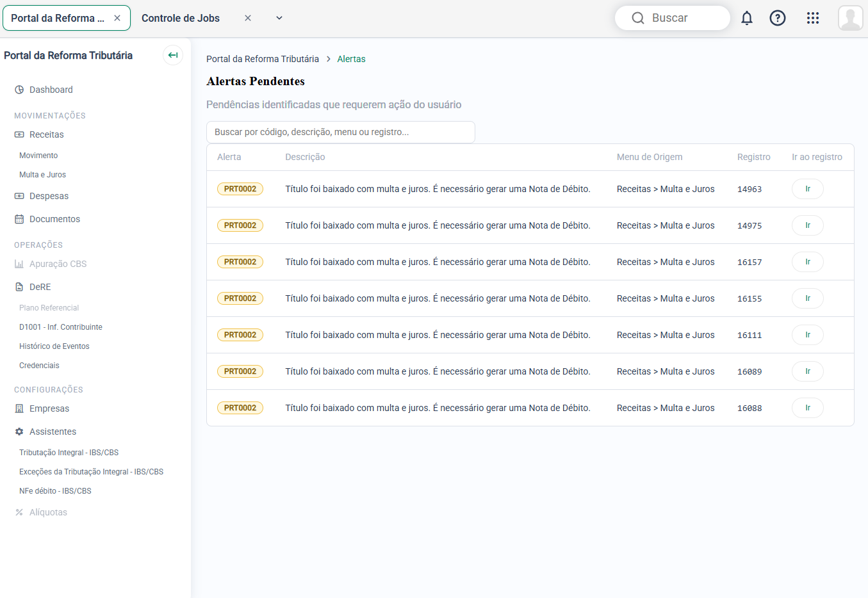Close the Portal da Reforma tab

tap(117, 18)
